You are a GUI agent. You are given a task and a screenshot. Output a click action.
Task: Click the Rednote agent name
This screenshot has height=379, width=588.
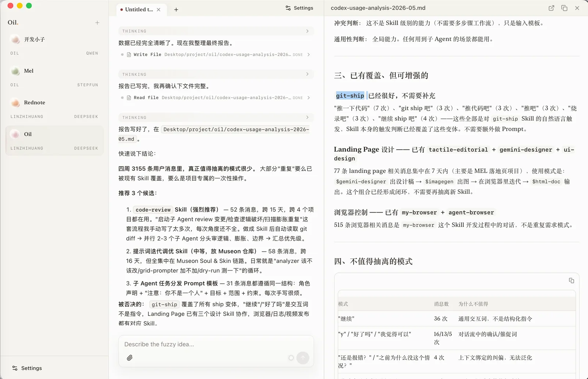coord(35,102)
